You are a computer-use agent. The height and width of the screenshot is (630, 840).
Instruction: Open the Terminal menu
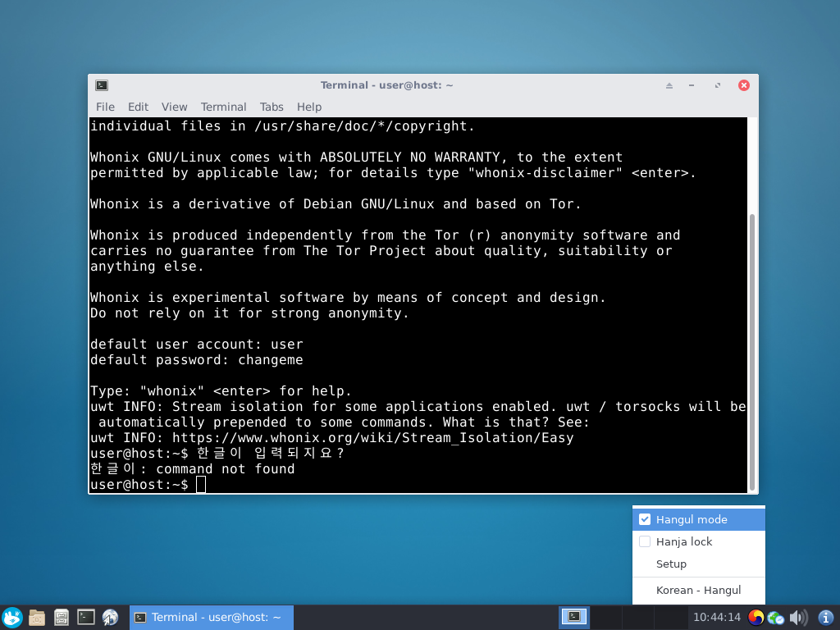click(223, 107)
